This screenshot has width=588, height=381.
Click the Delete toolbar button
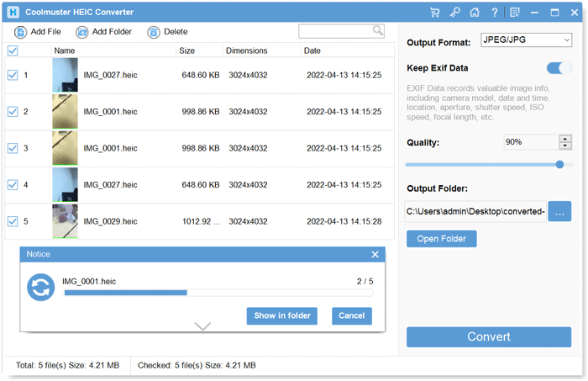[x=167, y=32]
